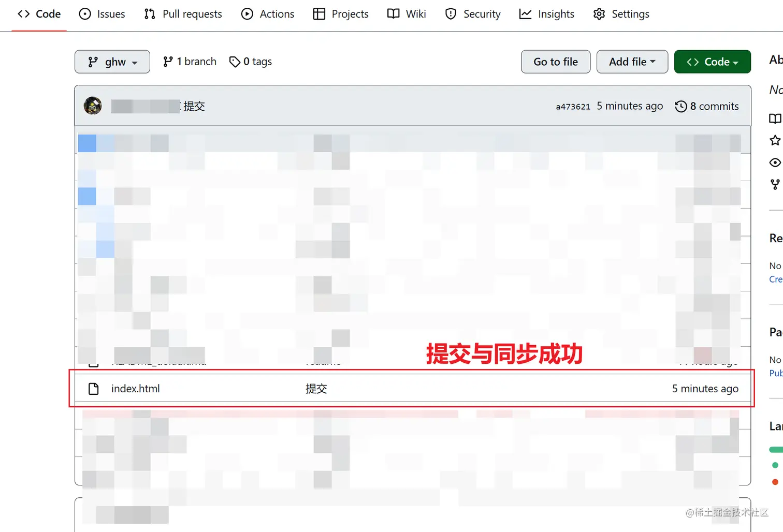783x532 pixels.
Task: Open the Insights tab
Action: pyautogui.click(x=547, y=14)
